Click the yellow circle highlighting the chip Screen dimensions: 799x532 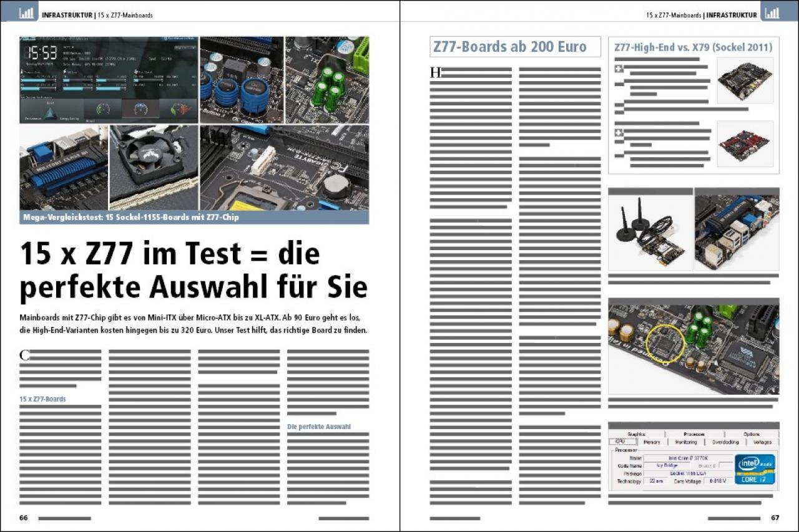click(x=667, y=344)
